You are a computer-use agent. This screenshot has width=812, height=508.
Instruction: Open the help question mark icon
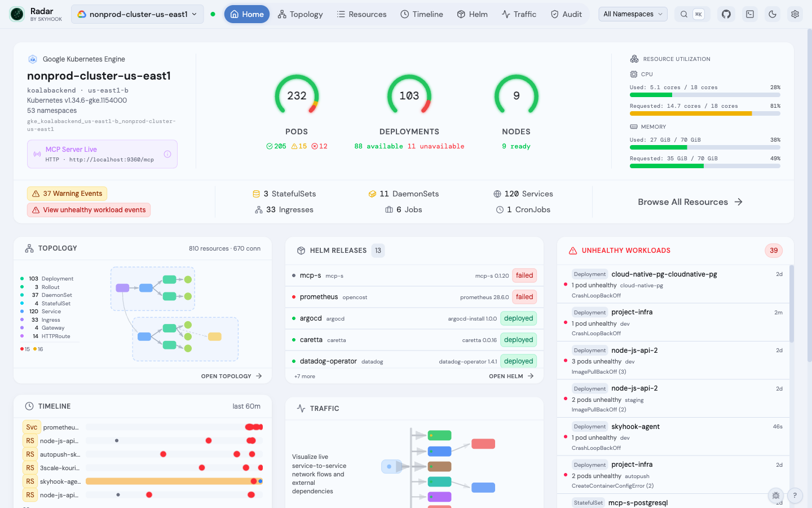pyautogui.click(x=795, y=496)
